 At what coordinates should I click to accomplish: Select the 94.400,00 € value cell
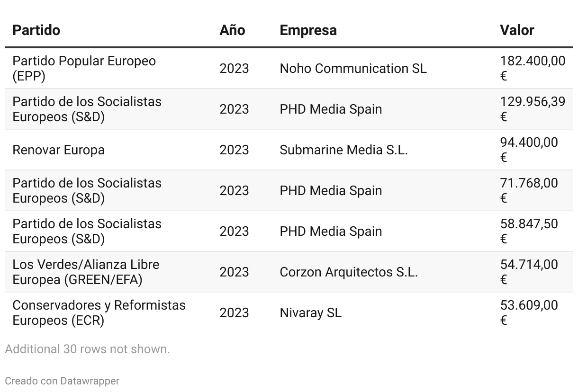pos(529,150)
